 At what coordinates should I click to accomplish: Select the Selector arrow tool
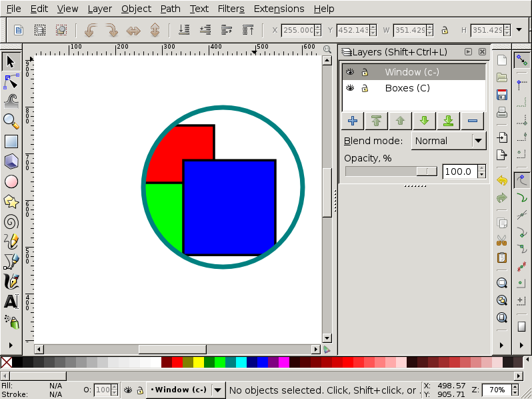click(x=11, y=62)
